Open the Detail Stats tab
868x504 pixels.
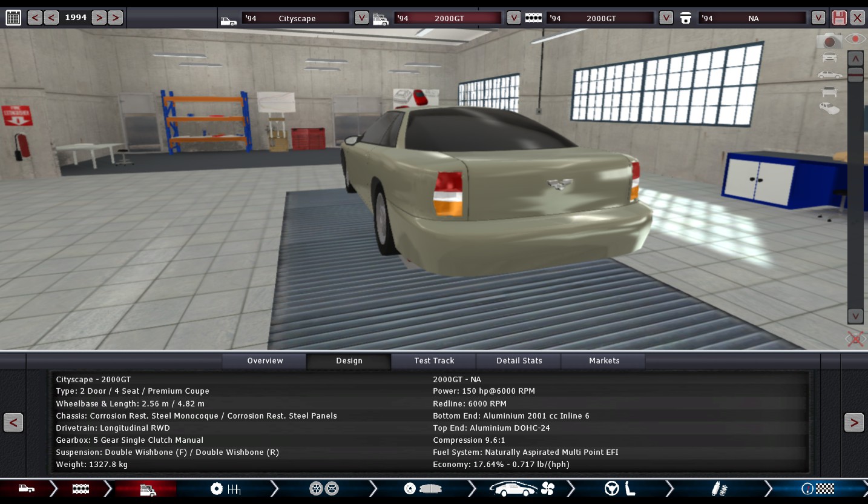[x=519, y=361]
